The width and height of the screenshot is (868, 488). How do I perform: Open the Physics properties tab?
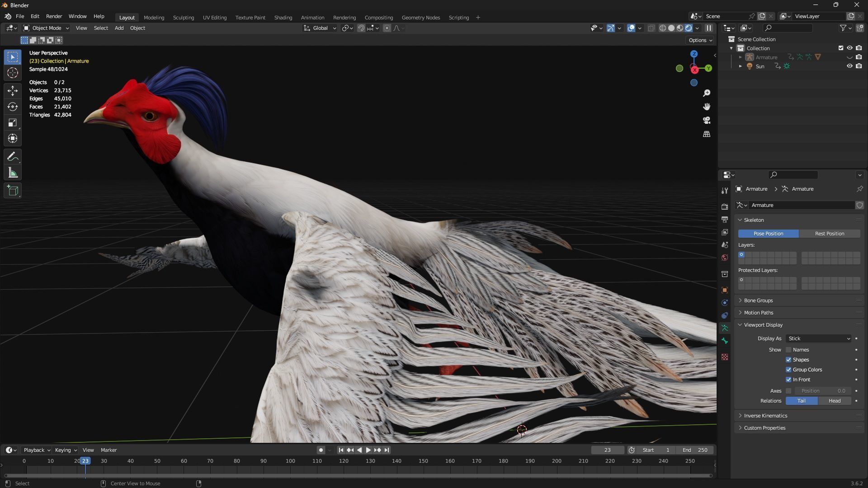click(x=725, y=303)
